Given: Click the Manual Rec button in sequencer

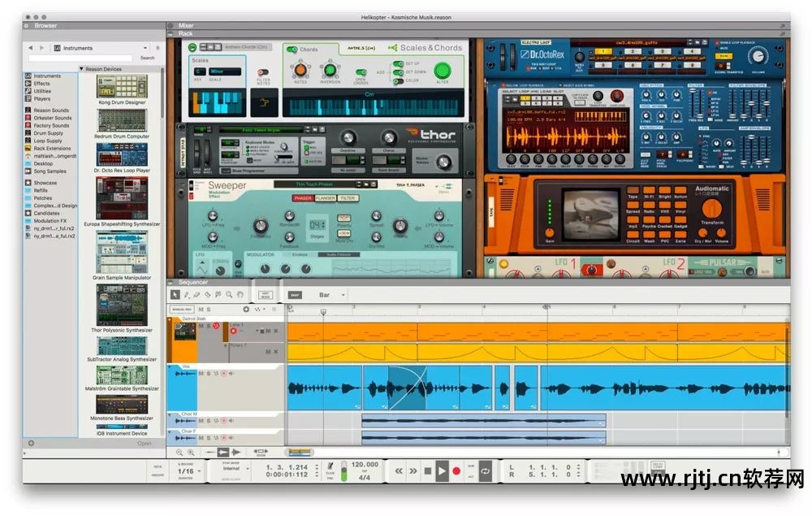Looking at the screenshot, I should pos(181,310).
